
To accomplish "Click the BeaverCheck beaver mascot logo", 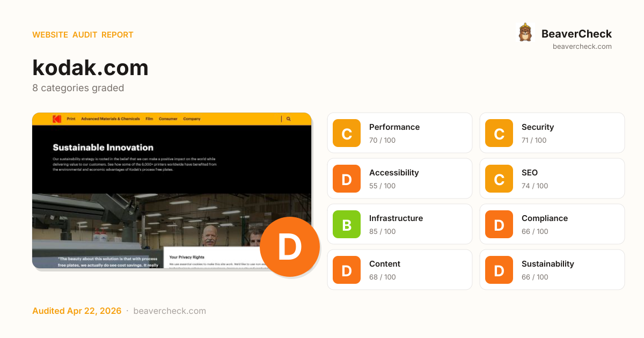I will [x=525, y=33].
